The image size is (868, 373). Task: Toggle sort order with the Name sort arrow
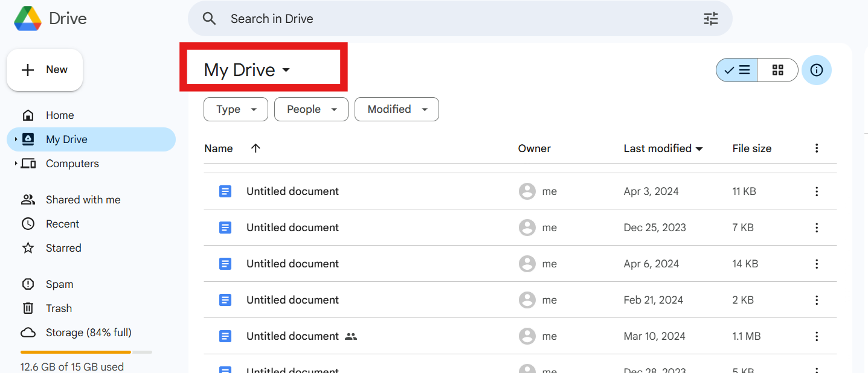255,148
